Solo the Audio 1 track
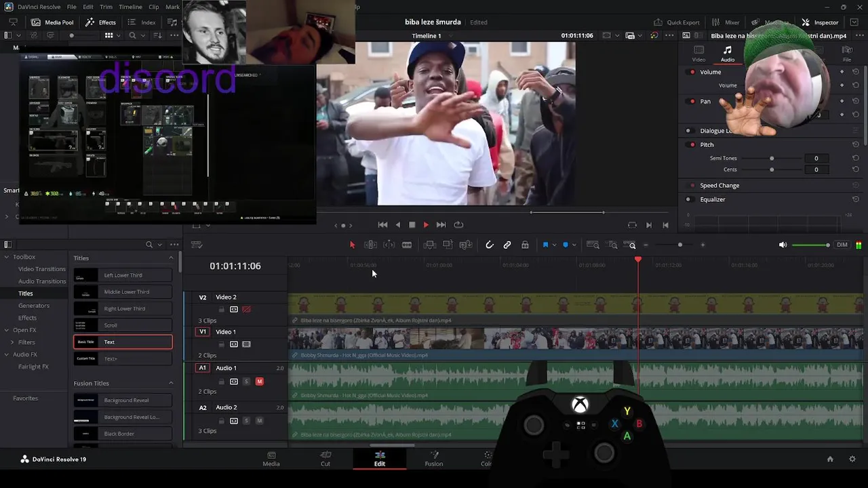This screenshot has width=868, height=488. tap(246, 382)
